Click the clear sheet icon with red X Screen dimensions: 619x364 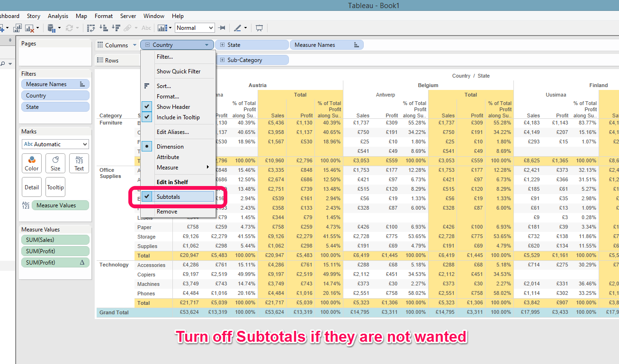[29, 28]
